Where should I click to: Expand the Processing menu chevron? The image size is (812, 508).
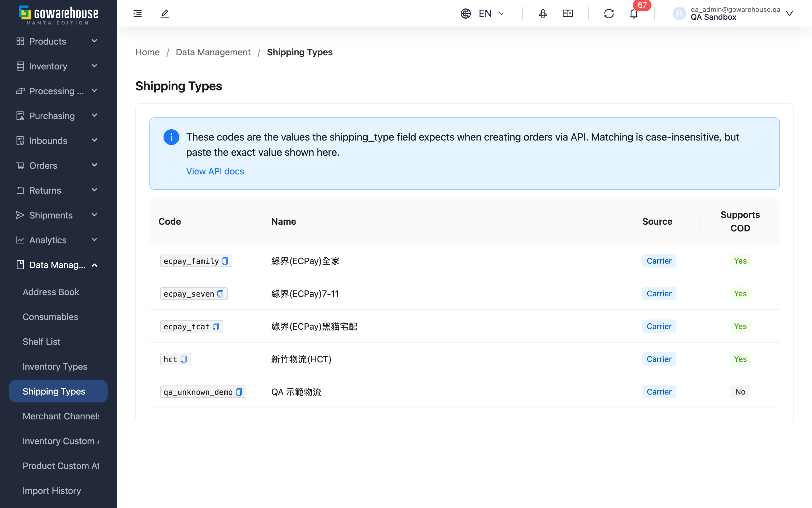coord(95,91)
